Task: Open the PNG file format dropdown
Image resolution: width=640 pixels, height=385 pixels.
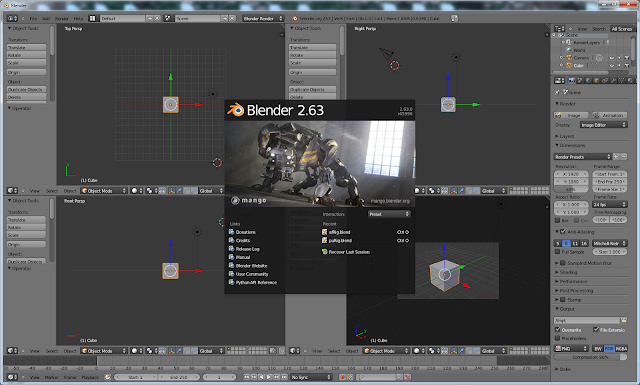Action: coord(571,349)
